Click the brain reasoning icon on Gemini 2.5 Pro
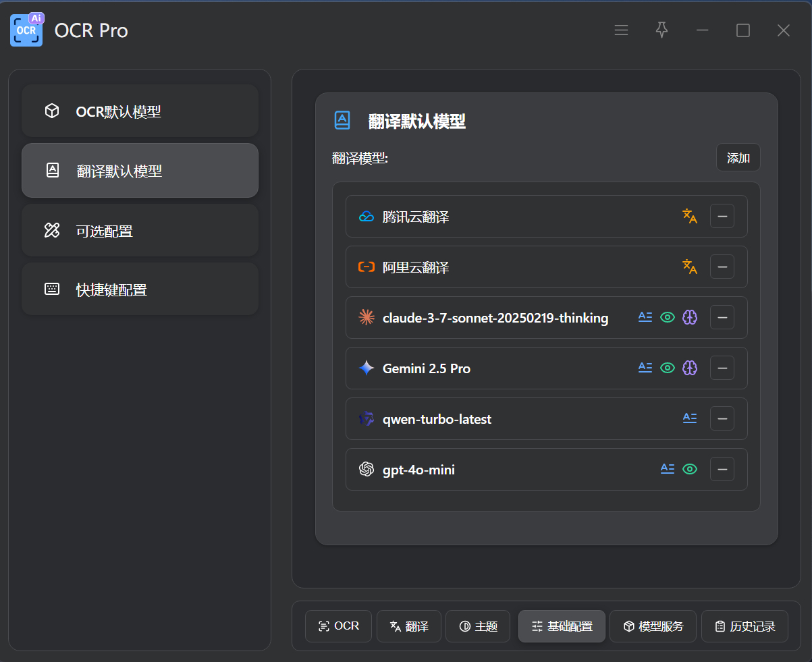Image resolution: width=812 pixels, height=662 pixels. tap(689, 368)
